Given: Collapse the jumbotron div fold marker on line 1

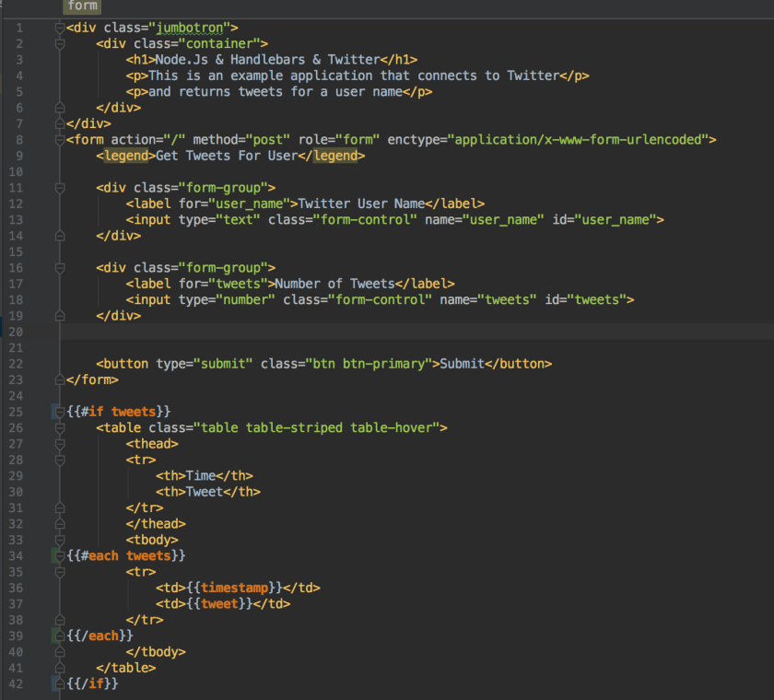Looking at the screenshot, I should (x=59, y=28).
